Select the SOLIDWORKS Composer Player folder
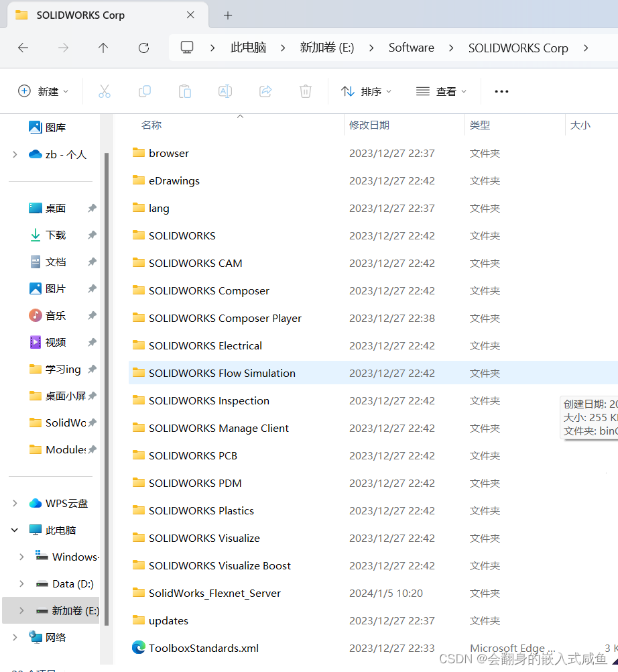Viewport: 618px width, 672px height. click(x=373, y=318)
